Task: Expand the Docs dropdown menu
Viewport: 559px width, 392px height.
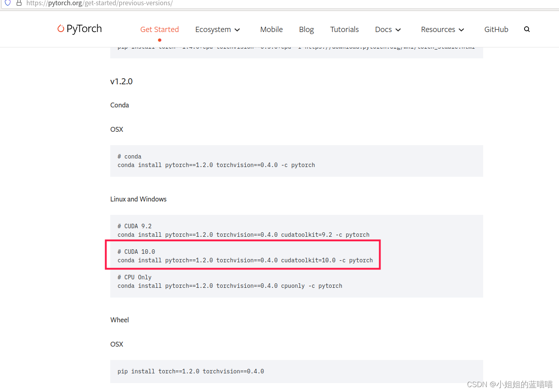Action: pos(388,30)
